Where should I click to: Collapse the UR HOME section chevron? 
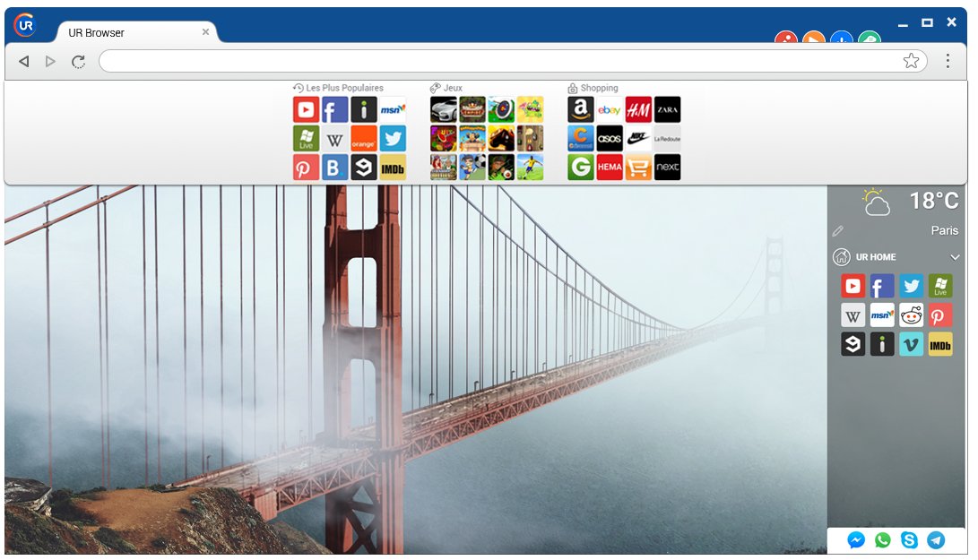tap(955, 257)
